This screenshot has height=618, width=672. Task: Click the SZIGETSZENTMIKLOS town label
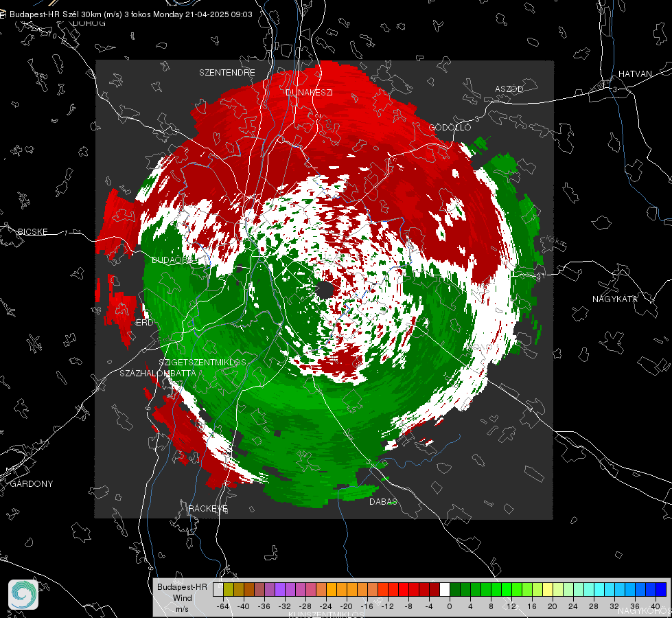[x=202, y=363]
